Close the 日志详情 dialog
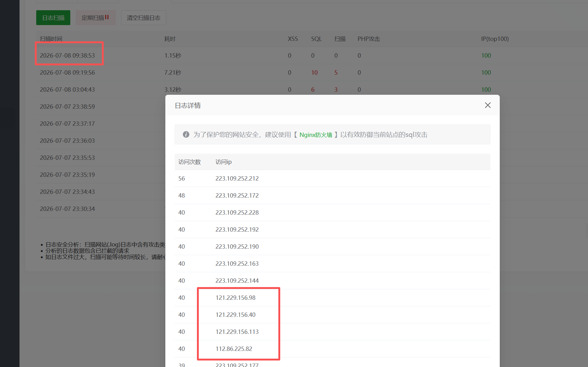This screenshot has height=367, width=588. pos(488,105)
